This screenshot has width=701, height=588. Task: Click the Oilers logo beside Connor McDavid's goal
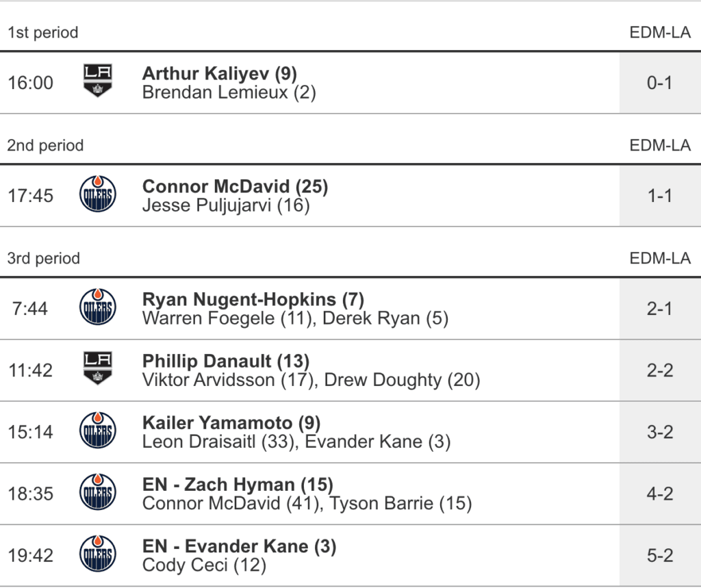click(x=98, y=194)
